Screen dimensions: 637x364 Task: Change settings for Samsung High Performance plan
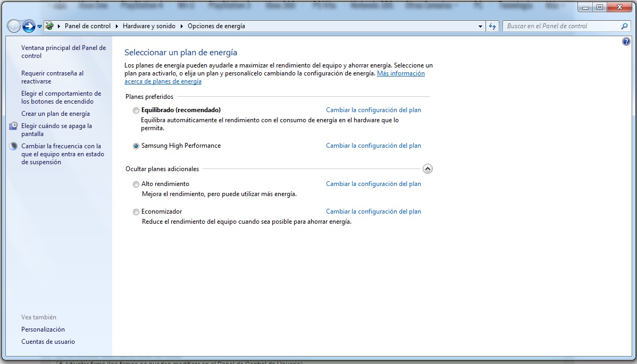pos(373,146)
